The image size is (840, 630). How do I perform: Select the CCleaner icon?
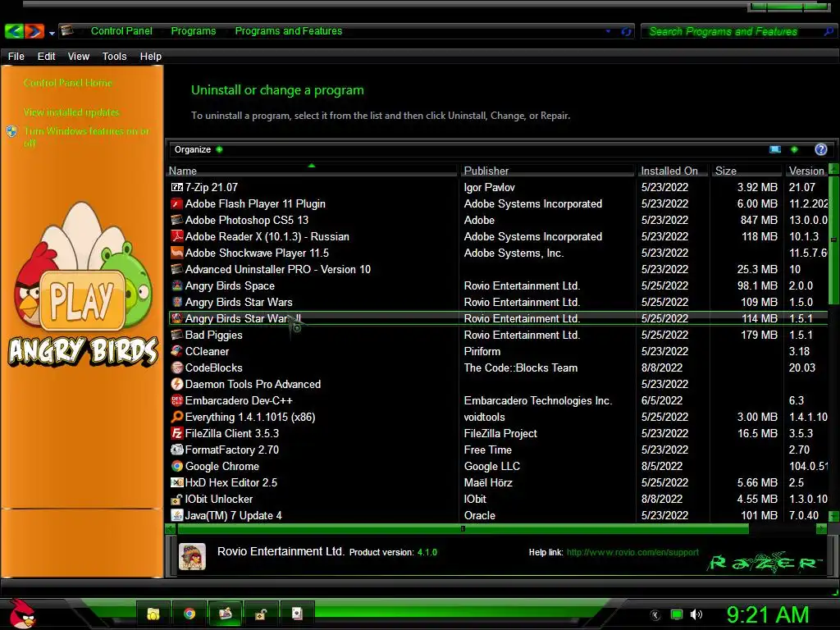tap(177, 351)
